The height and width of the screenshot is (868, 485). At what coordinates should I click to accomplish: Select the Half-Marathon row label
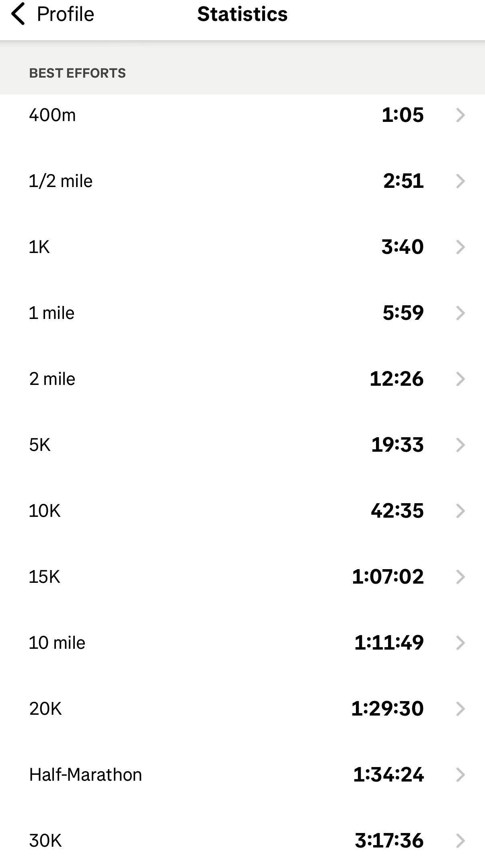pos(85,775)
